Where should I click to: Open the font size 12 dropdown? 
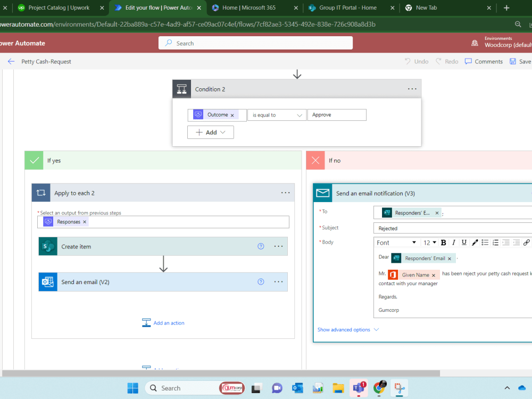pos(429,243)
